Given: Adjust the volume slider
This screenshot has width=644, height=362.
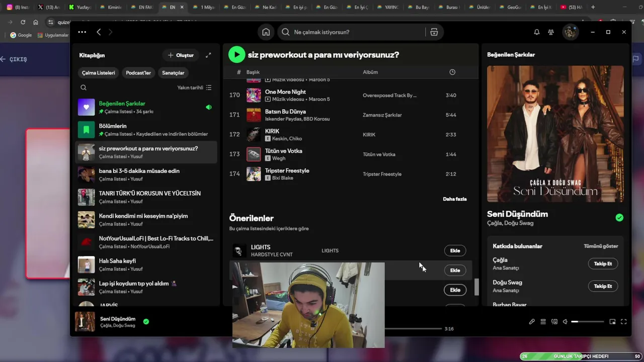Looking at the screenshot, I should (x=587, y=322).
